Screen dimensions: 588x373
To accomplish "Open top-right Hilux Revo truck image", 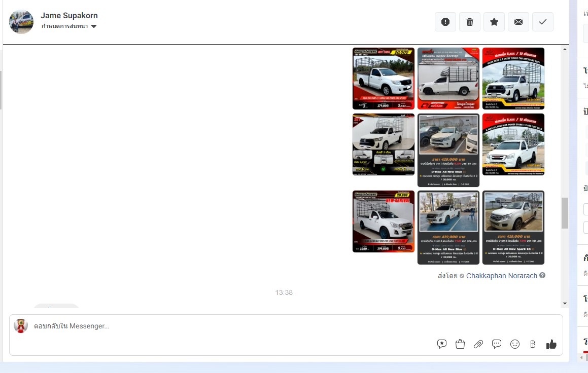I will click(513, 78).
